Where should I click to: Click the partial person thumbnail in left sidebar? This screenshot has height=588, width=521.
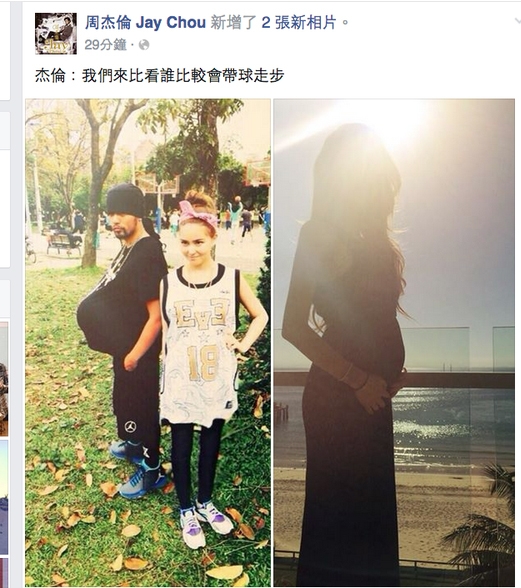[x=4, y=379]
